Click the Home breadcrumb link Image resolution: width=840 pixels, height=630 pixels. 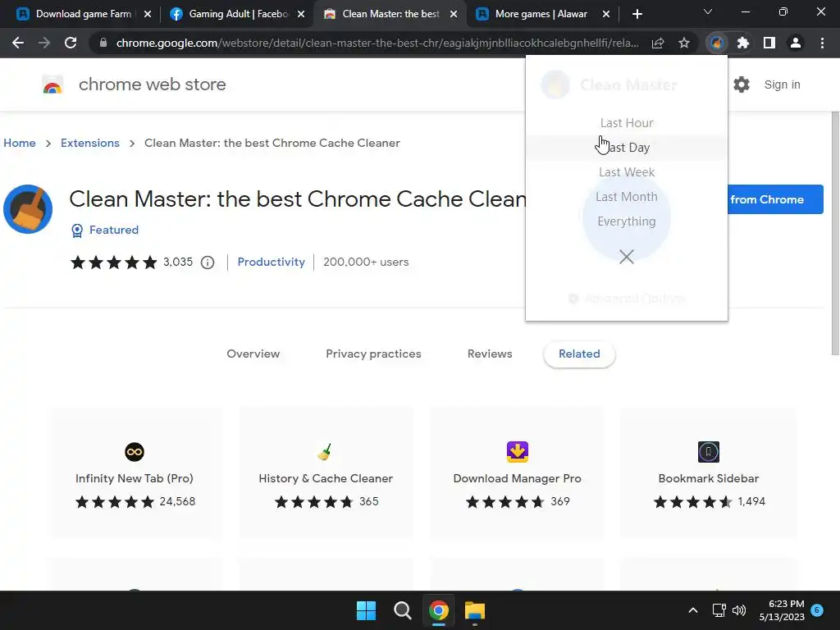(x=20, y=143)
